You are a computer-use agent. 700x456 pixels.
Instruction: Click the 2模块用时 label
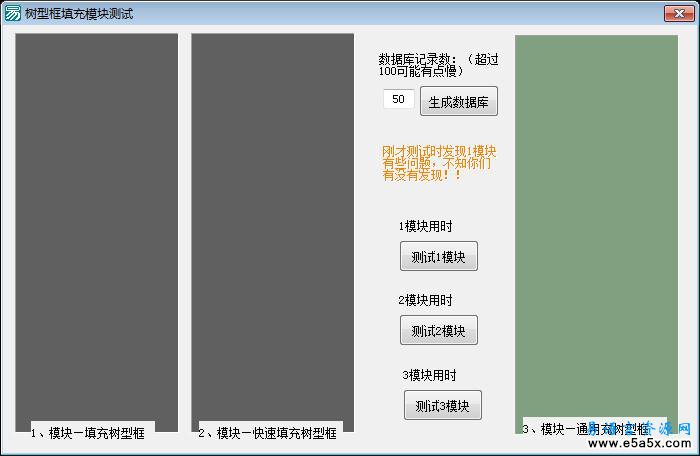[425, 300]
